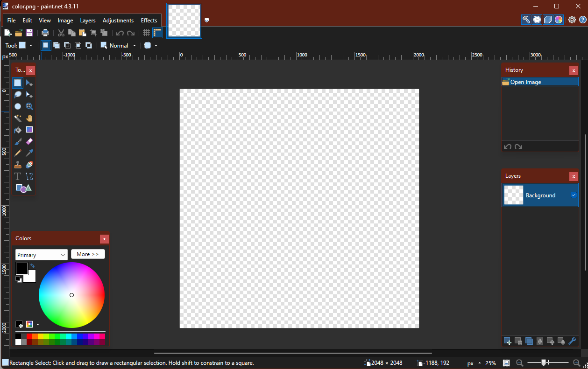Click the New image icon
Image resolution: width=588 pixels, height=369 pixels.
[7, 33]
